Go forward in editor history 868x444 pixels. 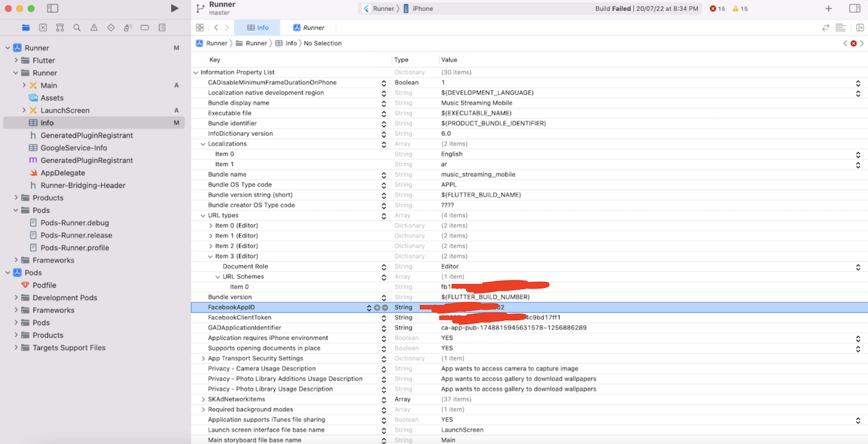tap(227, 27)
